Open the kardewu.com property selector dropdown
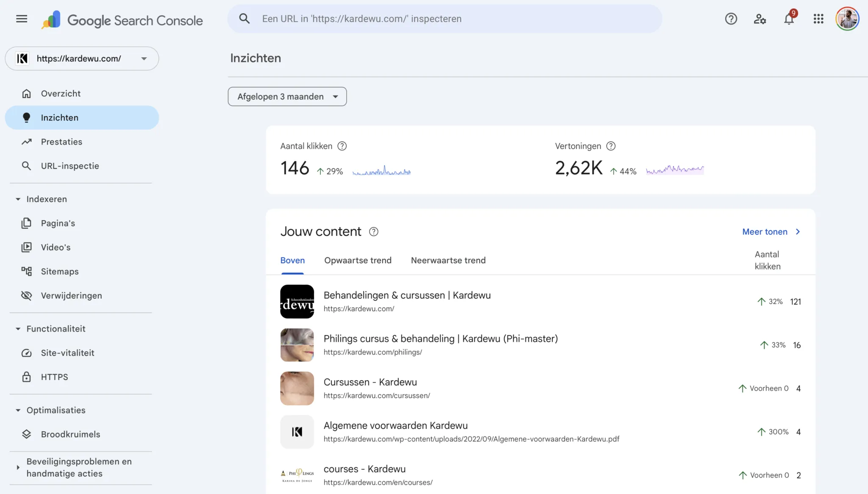The height and width of the screenshot is (494, 868). (x=82, y=59)
